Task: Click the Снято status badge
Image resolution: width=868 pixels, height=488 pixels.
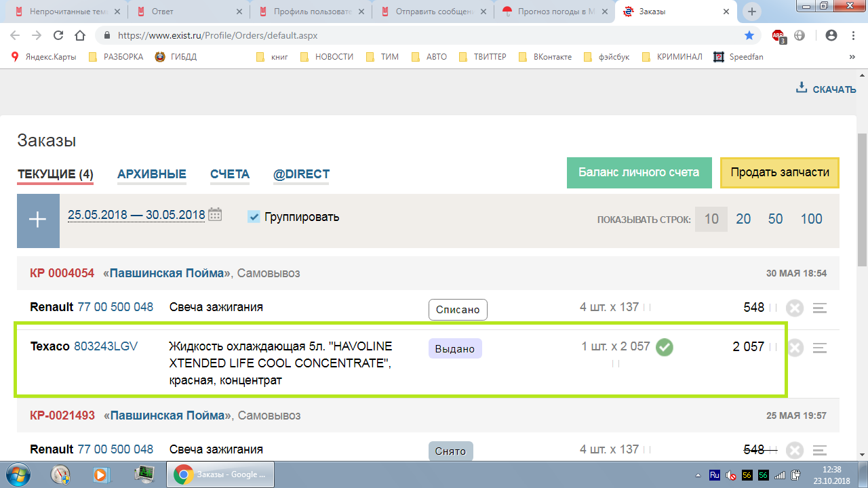Action: (451, 451)
